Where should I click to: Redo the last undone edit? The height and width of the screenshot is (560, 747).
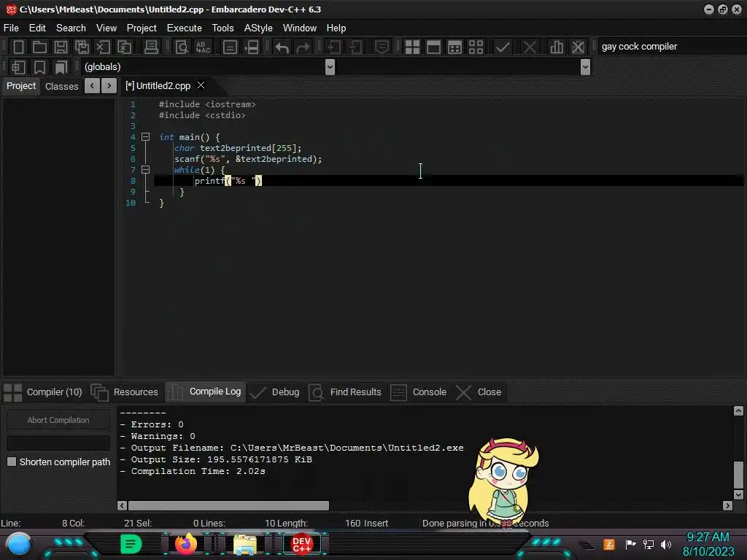click(x=303, y=47)
